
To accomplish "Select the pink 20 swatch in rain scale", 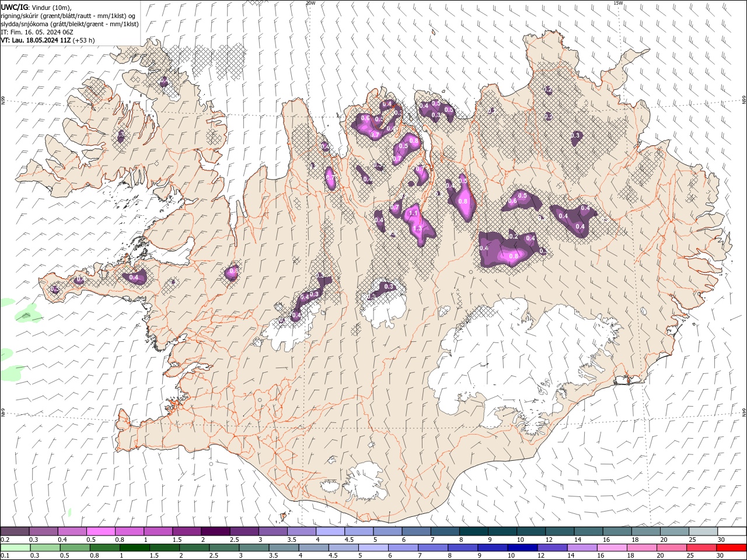I will [672, 548].
